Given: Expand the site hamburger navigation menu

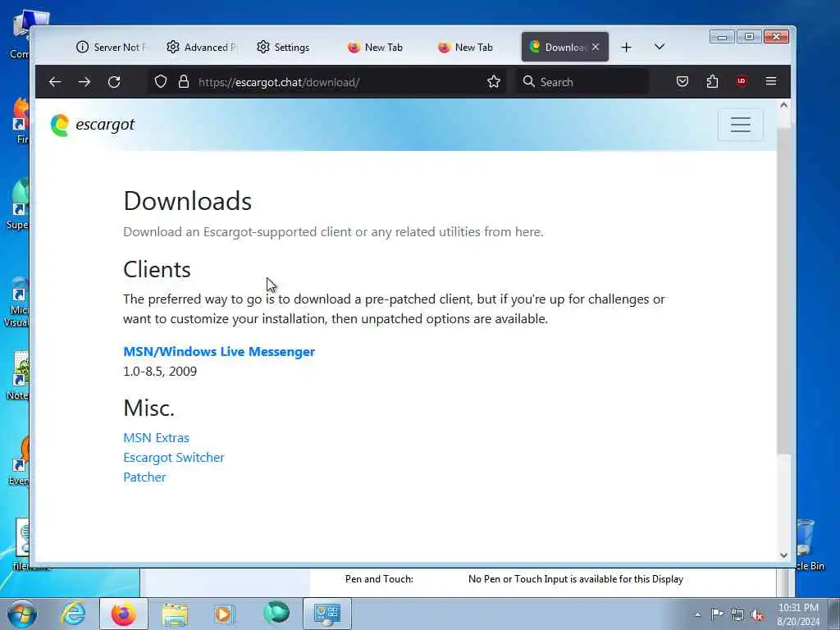Looking at the screenshot, I should click(x=741, y=125).
